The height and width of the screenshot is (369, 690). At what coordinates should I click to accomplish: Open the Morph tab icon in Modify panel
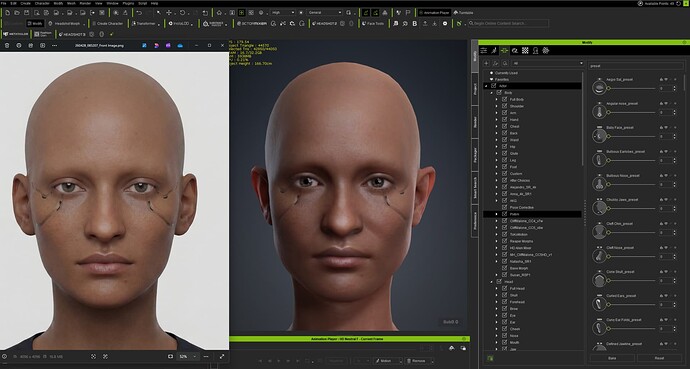click(504, 51)
